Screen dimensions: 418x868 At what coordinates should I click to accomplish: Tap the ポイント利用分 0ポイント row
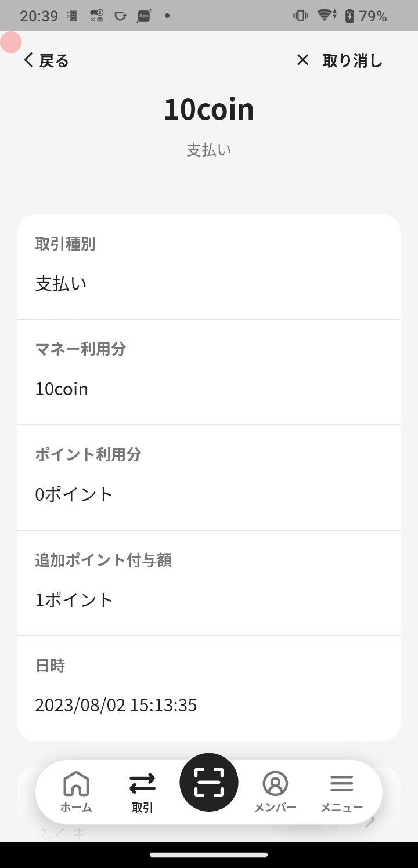point(209,478)
